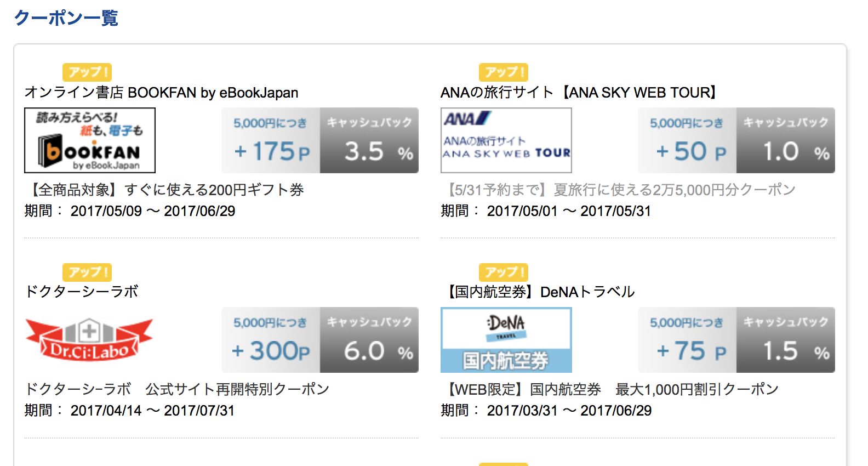Click the ドクターシーラボ shop title
The image size is (868, 466).
[x=82, y=292]
